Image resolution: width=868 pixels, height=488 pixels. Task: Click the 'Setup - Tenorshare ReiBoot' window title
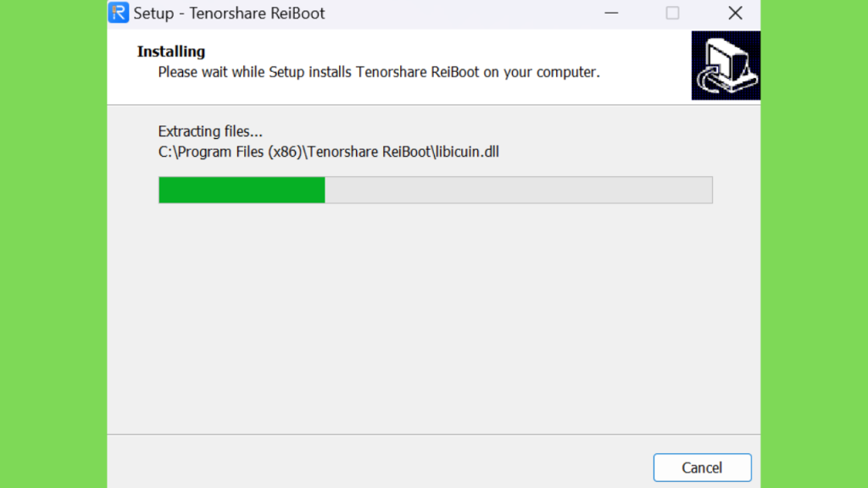(229, 14)
